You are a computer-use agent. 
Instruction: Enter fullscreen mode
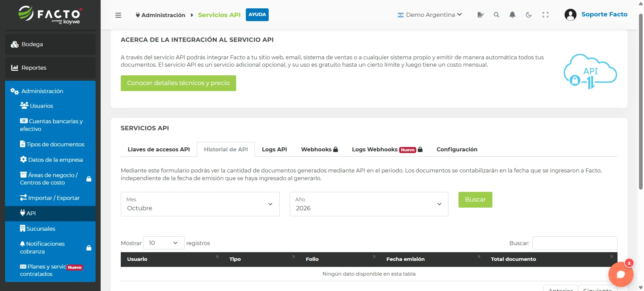point(545,15)
